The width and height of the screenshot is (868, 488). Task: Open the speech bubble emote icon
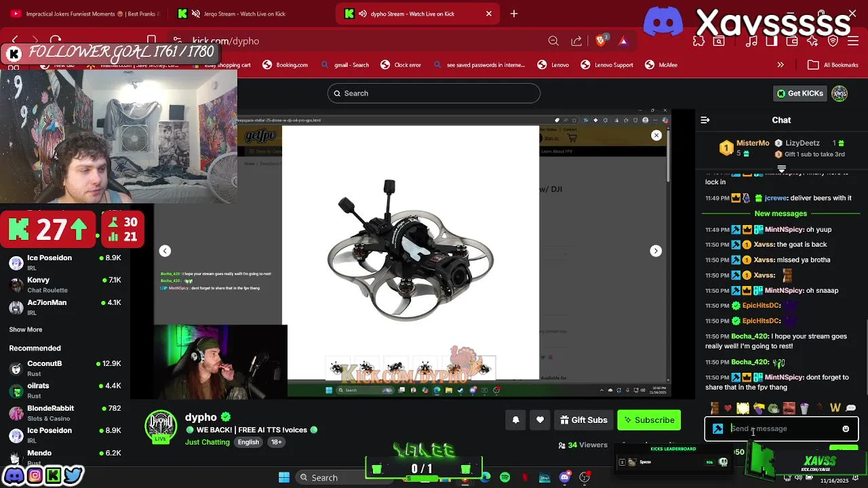click(x=850, y=408)
